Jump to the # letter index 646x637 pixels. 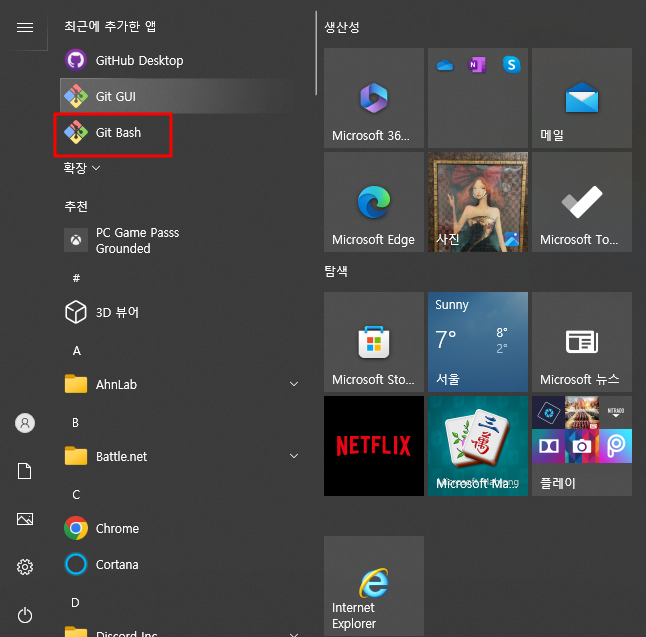pos(76,278)
